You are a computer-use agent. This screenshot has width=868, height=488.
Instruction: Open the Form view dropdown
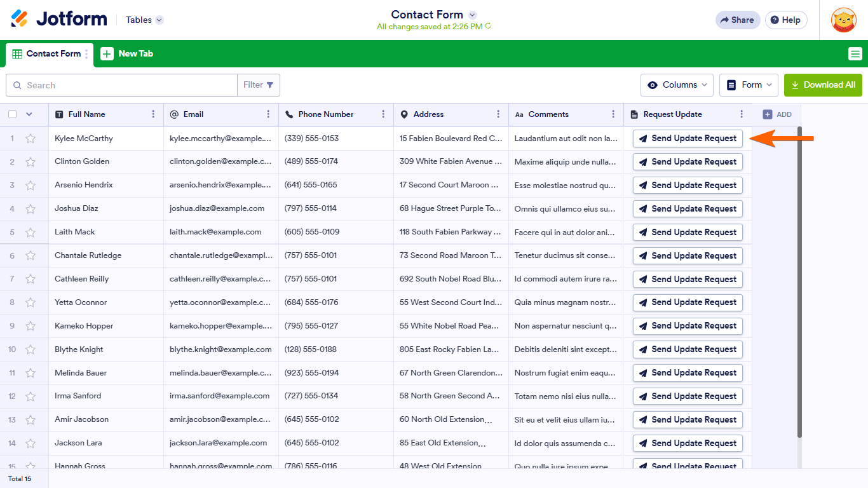[x=749, y=85]
